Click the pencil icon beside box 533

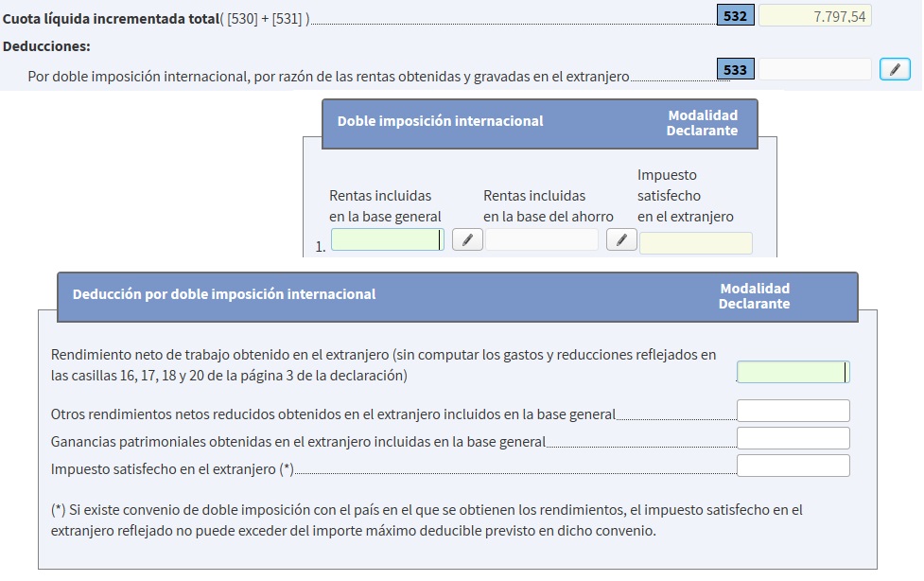[x=895, y=69]
